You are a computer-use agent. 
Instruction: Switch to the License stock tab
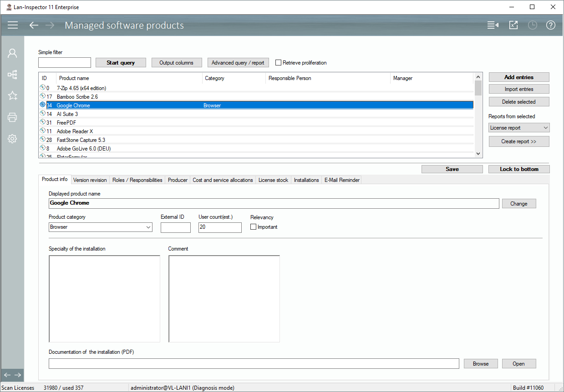[x=273, y=180]
